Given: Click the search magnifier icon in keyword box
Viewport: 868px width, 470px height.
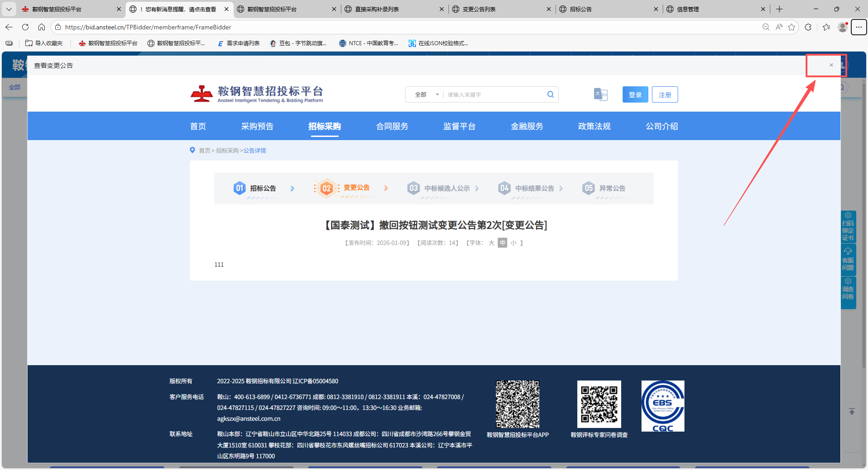Looking at the screenshot, I should tap(550, 94).
